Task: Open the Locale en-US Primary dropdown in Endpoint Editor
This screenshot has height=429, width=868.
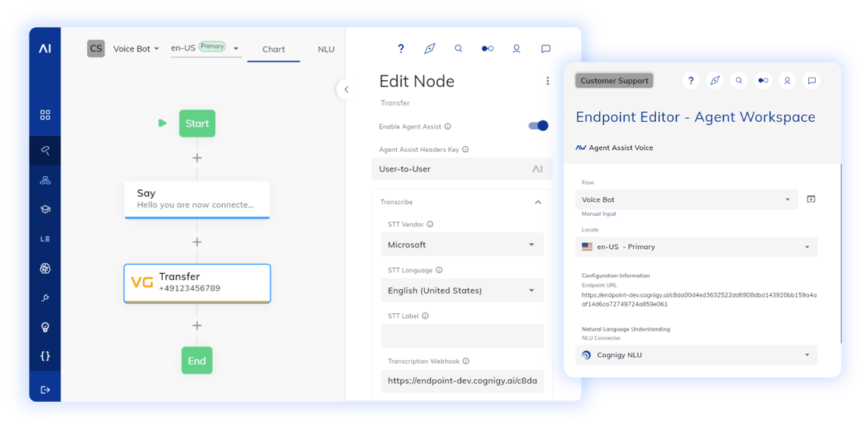Action: click(x=696, y=247)
